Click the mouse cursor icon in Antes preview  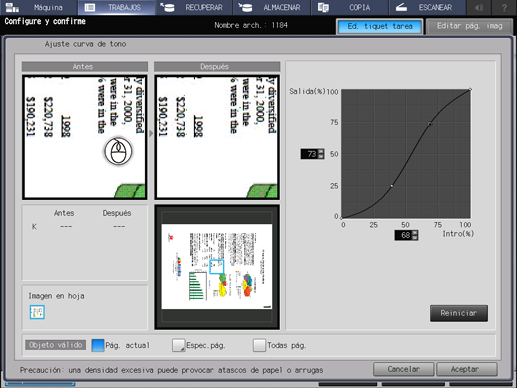click(118, 151)
